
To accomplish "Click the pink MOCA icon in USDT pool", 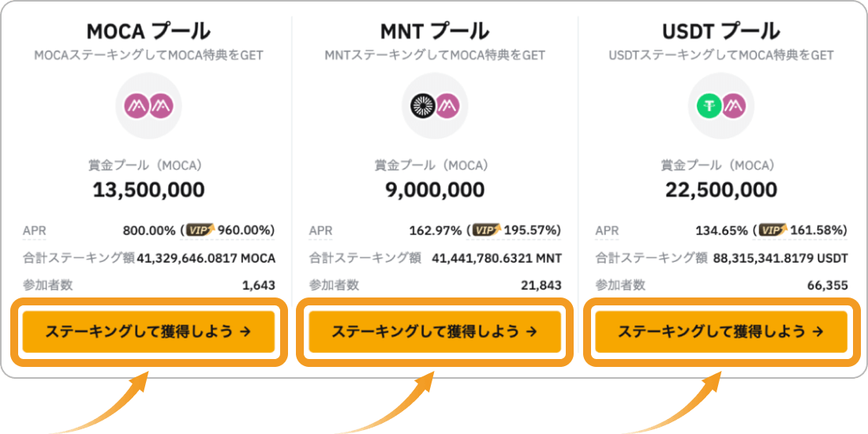I will click(x=733, y=106).
